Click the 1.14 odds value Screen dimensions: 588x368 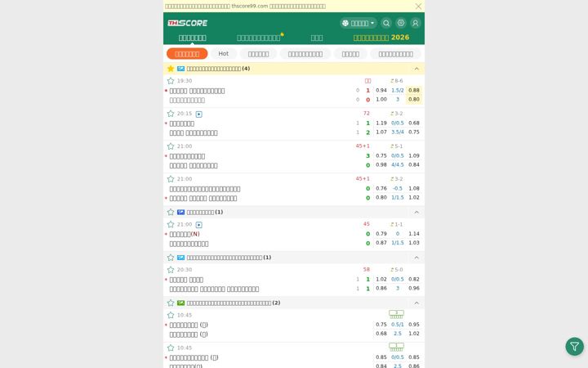click(414, 234)
